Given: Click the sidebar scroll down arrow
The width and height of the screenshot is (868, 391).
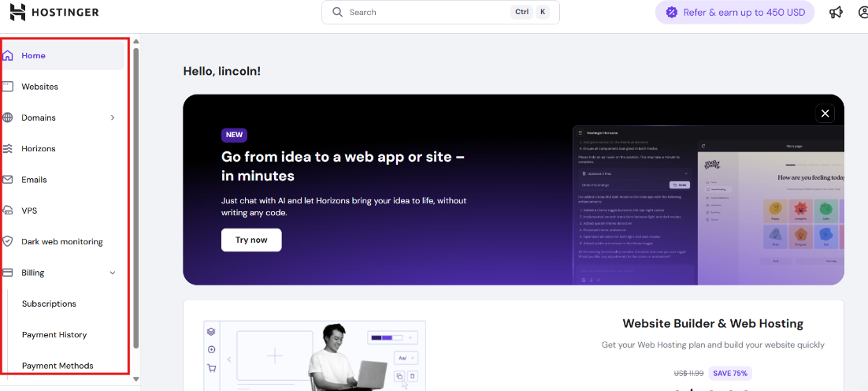Looking at the screenshot, I should 135,379.
